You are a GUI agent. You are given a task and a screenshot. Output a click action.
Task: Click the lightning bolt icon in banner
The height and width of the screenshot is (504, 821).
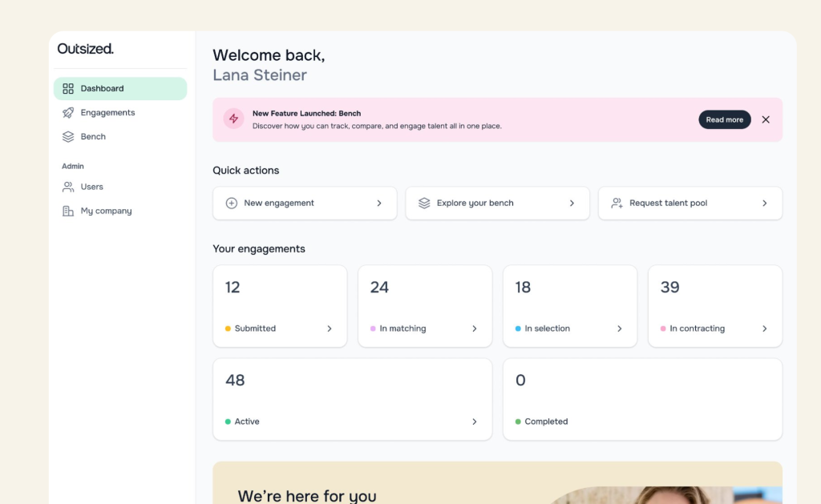[x=233, y=119]
